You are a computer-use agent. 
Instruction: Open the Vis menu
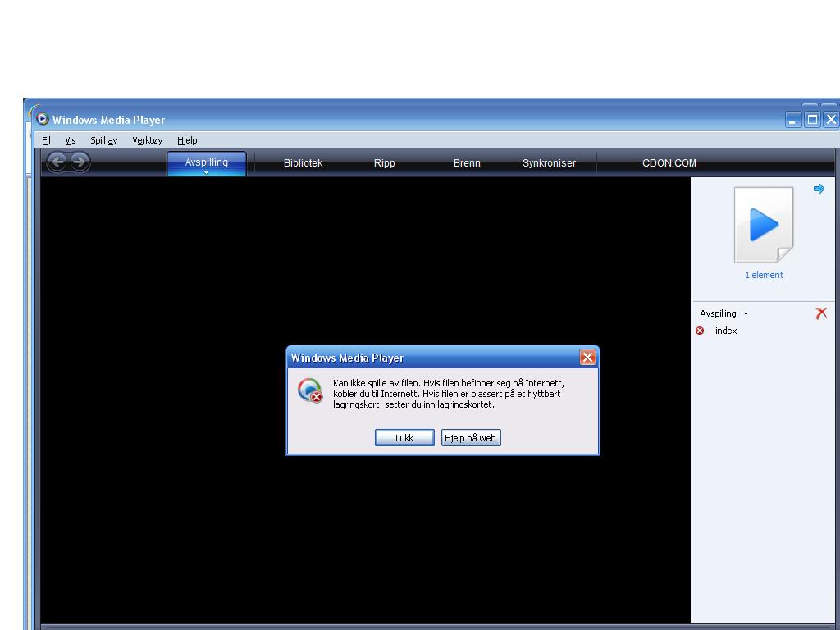point(71,140)
